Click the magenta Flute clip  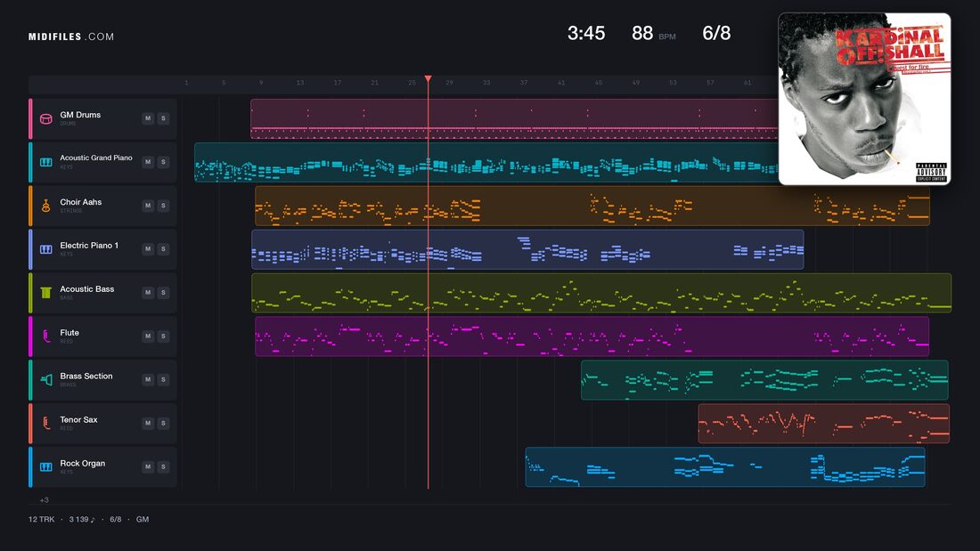pyautogui.click(x=592, y=336)
